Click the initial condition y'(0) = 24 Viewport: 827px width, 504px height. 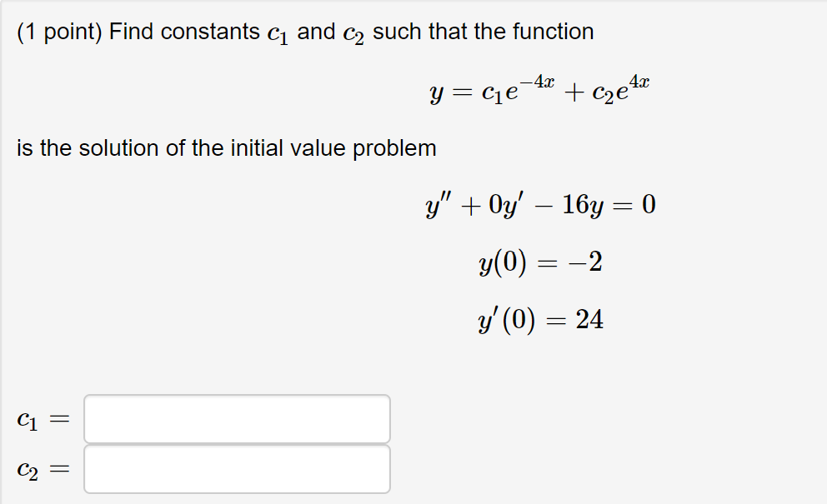pyautogui.click(x=542, y=319)
